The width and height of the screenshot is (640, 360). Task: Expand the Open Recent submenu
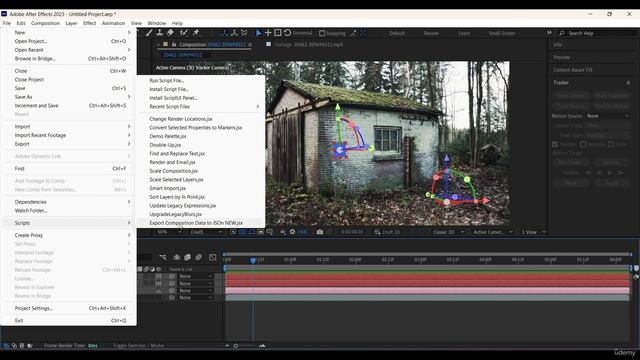tap(69, 50)
